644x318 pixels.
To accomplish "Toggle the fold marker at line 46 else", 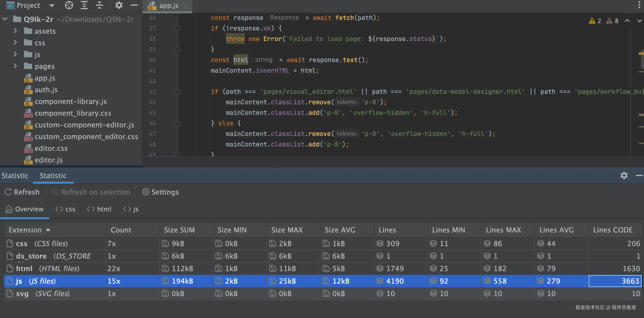I will (x=178, y=123).
